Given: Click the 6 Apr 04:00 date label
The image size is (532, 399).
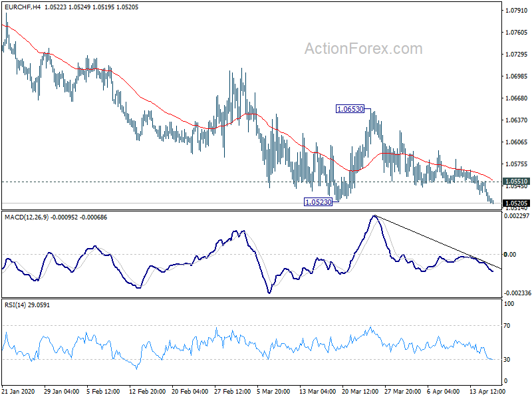Looking at the screenshot, I should click(x=444, y=391).
